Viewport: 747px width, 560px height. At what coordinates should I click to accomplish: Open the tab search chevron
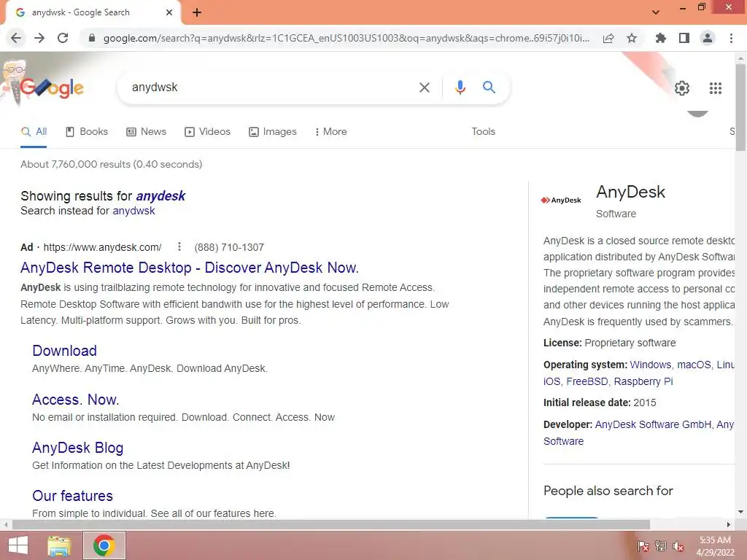coord(656,12)
